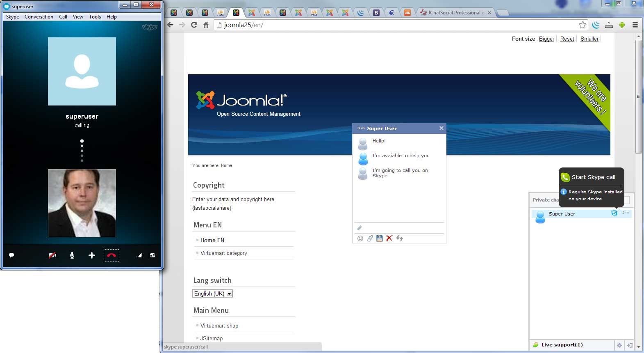Open the emoticon smiley picker in chat
This screenshot has width=644, height=353.
(x=360, y=238)
